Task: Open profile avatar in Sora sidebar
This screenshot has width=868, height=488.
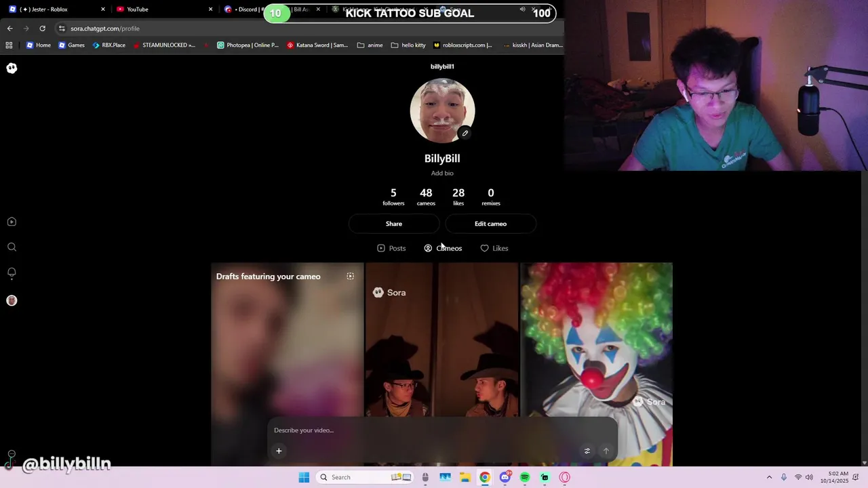Action: pos(12,300)
